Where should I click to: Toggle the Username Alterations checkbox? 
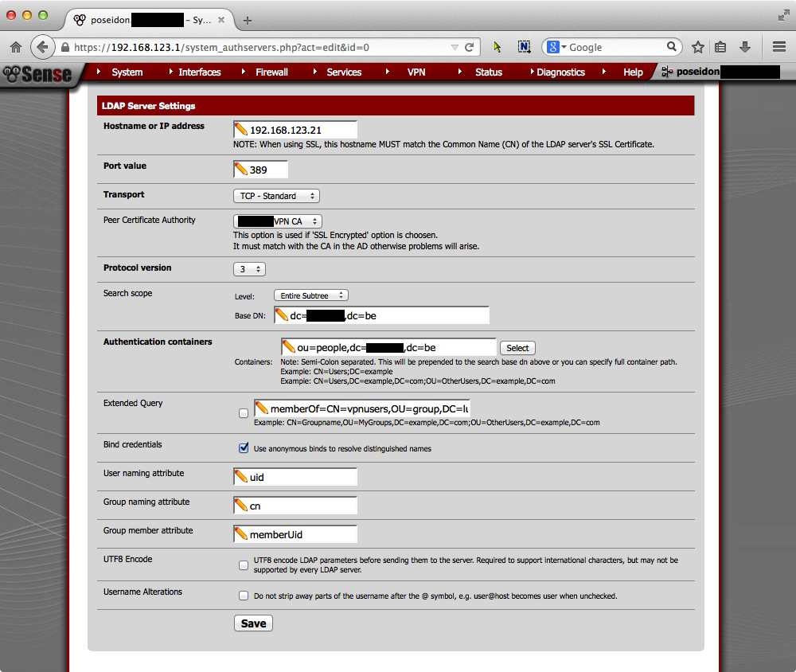(x=244, y=596)
